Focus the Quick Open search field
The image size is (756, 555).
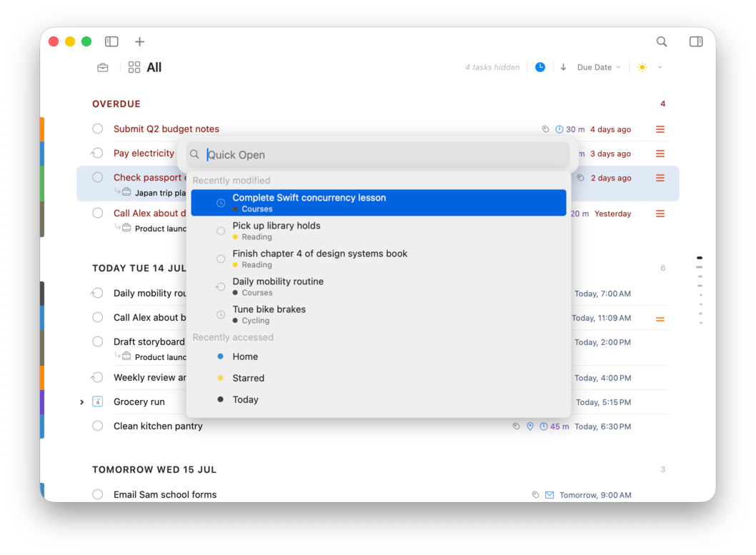[x=379, y=155]
